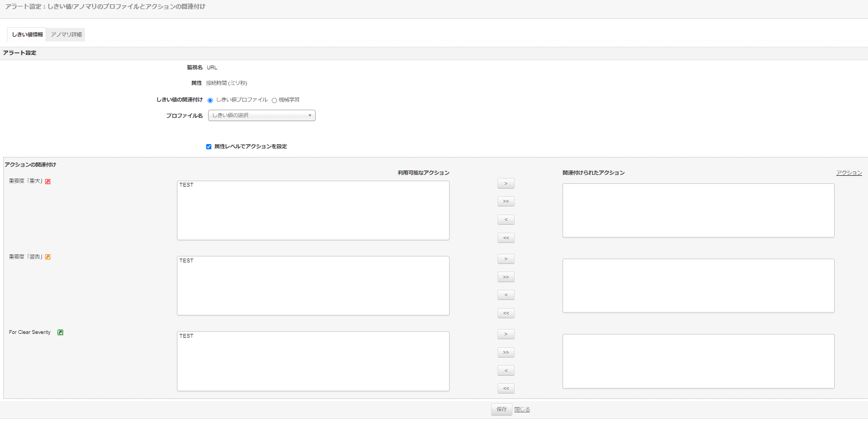Click the green Clear Severity icon
868x421 pixels.
(60, 332)
